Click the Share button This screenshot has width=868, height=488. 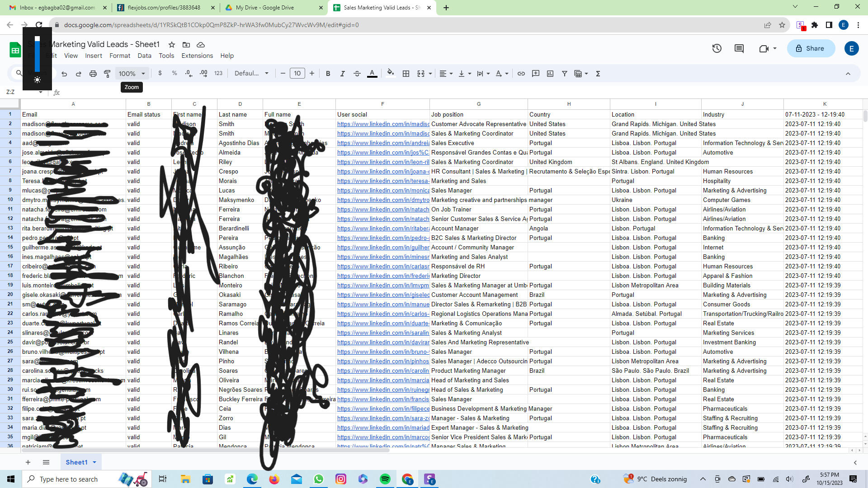tap(811, 48)
